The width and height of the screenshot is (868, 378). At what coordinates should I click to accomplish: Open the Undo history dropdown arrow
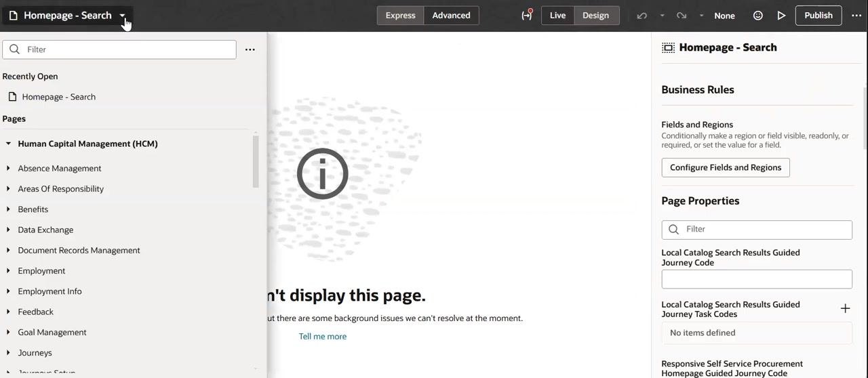tap(662, 16)
